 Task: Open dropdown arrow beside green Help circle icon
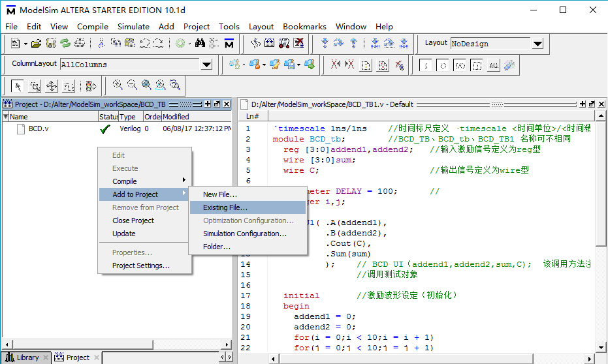[189, 44]
